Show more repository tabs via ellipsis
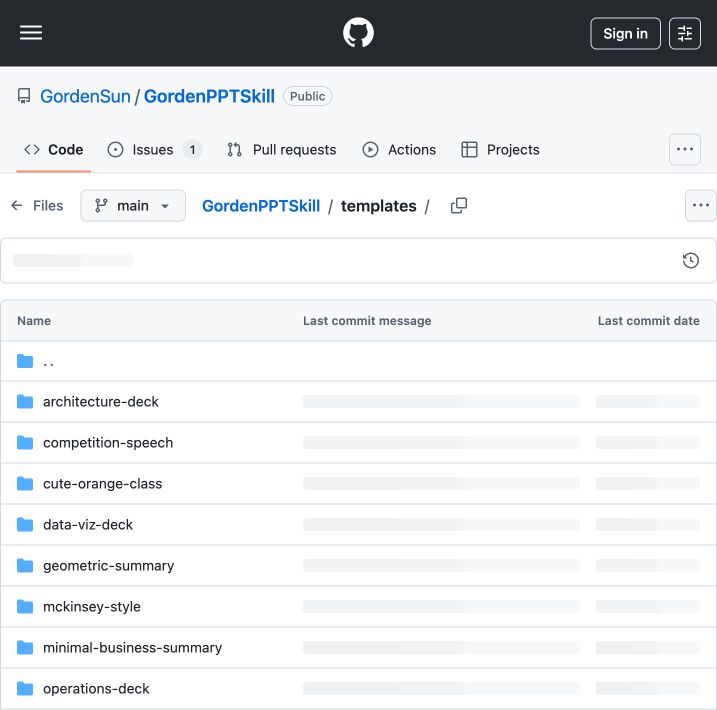The height and width of the screenshot is (710, 717). point(685,149)
